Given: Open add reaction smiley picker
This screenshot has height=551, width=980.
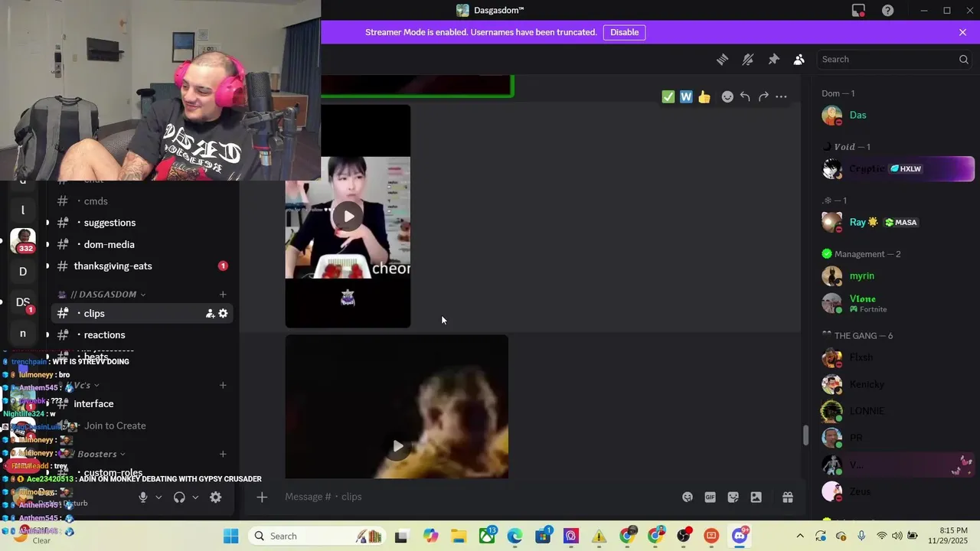Looking at the screenshot, I should (727, 96).
